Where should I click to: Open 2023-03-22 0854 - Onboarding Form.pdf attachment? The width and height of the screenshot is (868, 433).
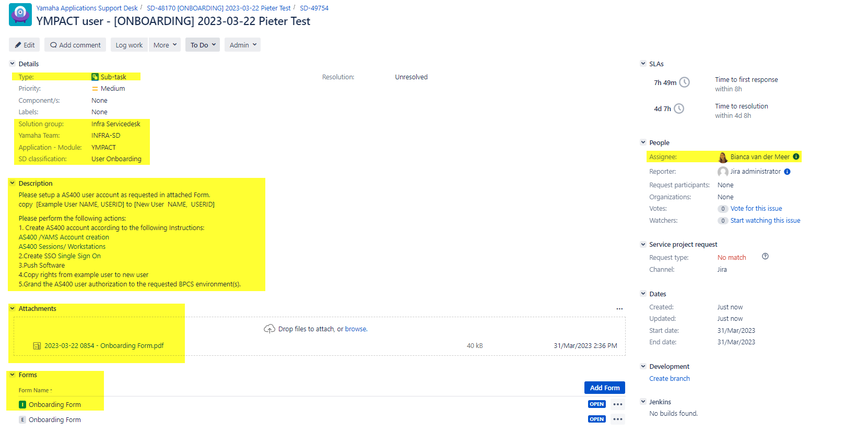[104, 346]
